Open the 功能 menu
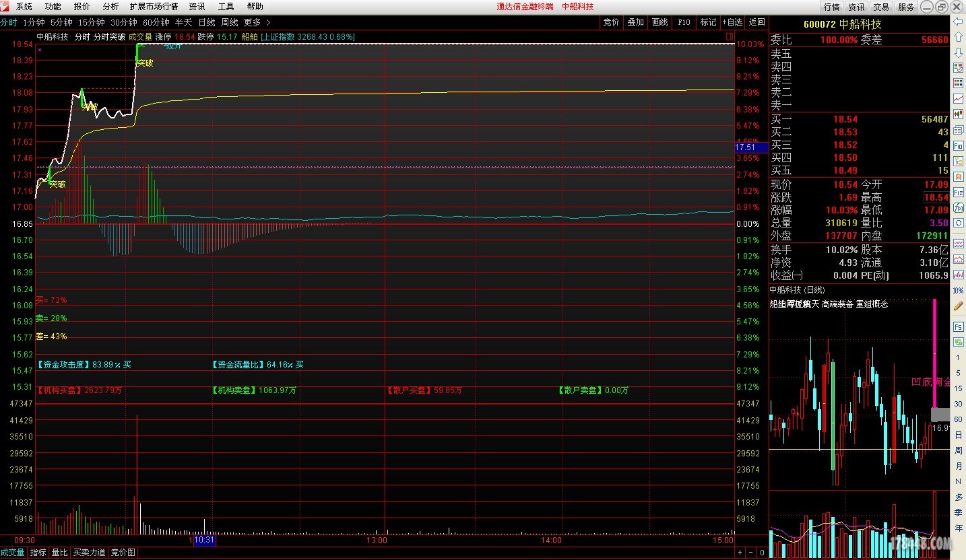The image size is (966, 560). click(x=53, y=7)
